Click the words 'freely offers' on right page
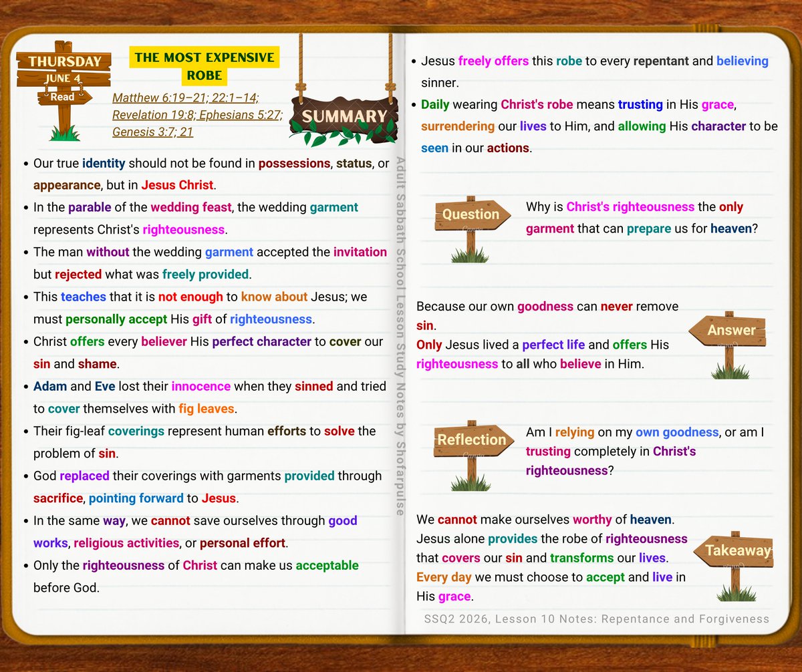 [493, 61]
